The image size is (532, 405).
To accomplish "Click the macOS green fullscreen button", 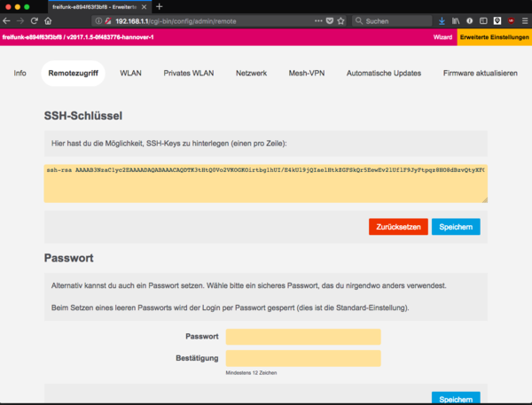I will coord(27,7).
